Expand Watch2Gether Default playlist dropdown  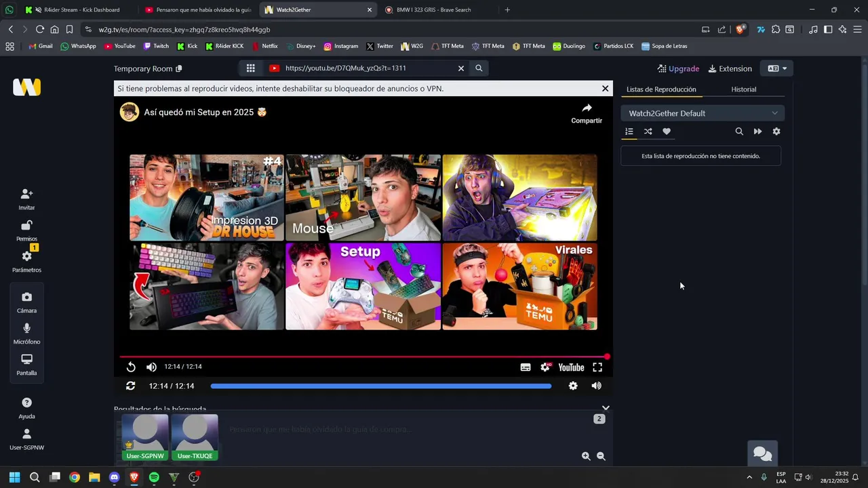click(x=703, y=113)
